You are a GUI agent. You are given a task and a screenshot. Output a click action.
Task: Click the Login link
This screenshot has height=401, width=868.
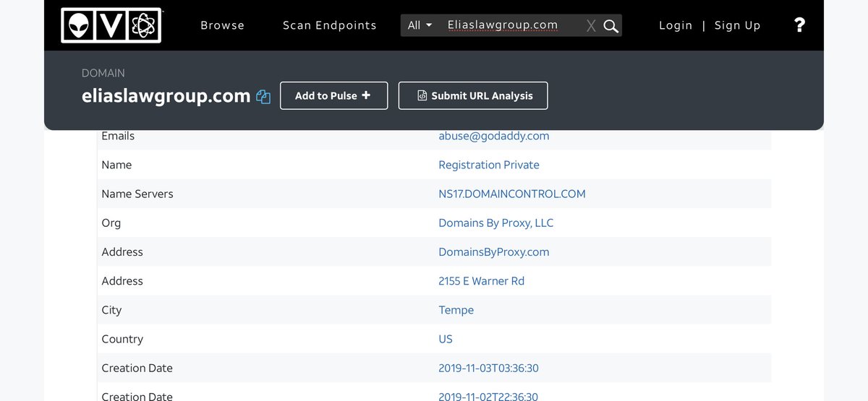pos(676,25)
